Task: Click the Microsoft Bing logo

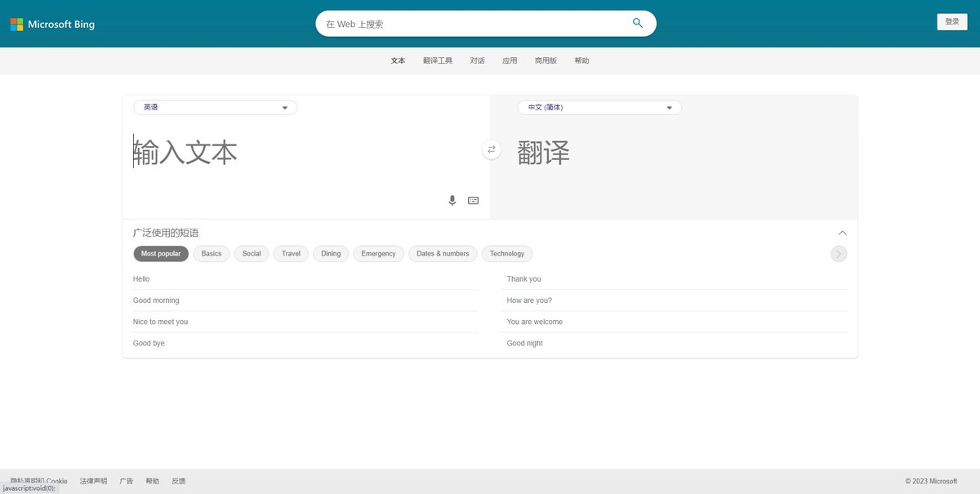Action: click(x=52, y=24)
